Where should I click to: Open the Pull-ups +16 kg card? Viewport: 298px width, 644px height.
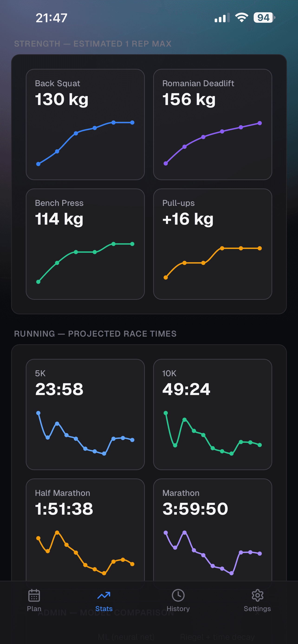coord(212,244)
